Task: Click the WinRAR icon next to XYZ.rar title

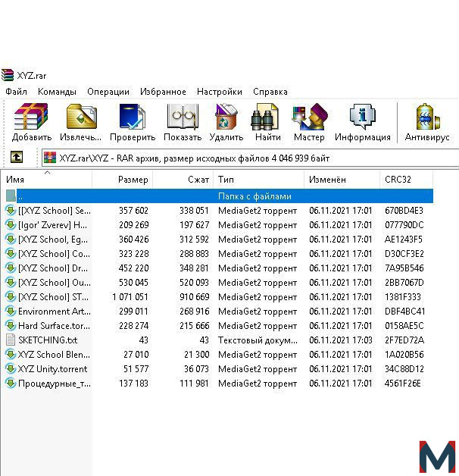Action: pyautogui.click(x=8, y=75)
